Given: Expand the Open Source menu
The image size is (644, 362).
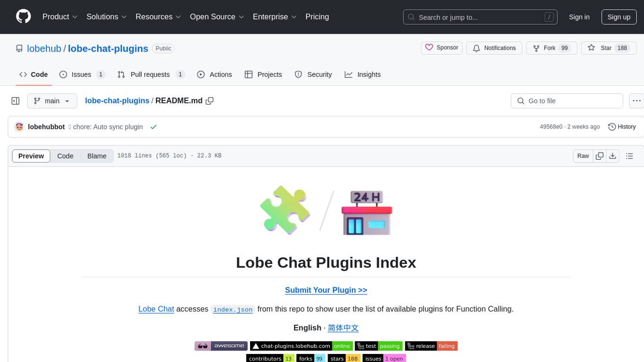Looking at the screenshot, I should pos(217,17).
